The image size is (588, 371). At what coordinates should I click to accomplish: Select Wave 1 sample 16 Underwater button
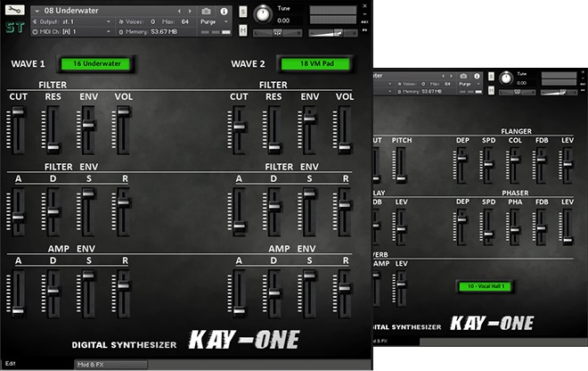(x=97, y=63)
